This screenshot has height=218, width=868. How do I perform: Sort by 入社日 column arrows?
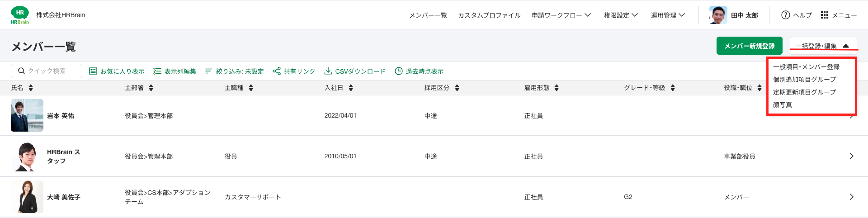tap(351, 88)
